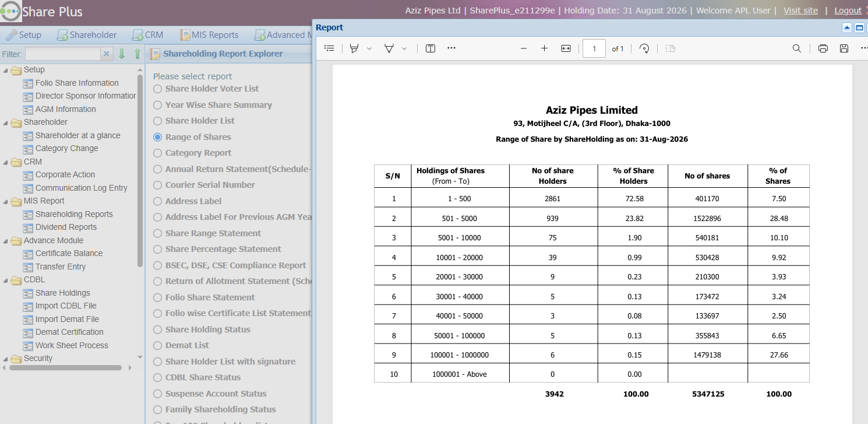
Task: Open the find magnifier in PDF toolbar
Action: point(797,48)
